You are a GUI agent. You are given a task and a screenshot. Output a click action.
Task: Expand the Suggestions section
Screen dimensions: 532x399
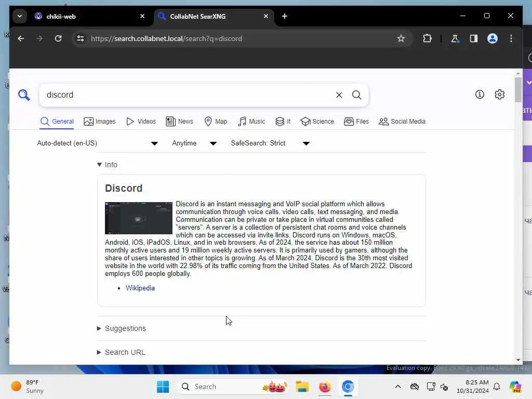pos(122,328)
